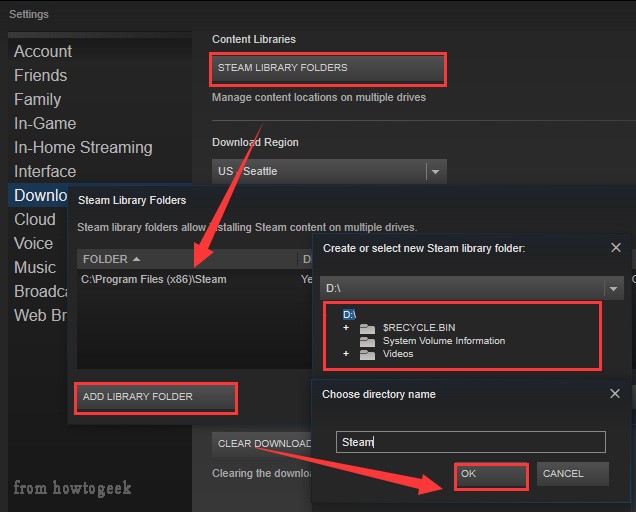Close the Create or select library folder dialog
The width and height of the screenshot is (636, 512).
pos(616,247)
